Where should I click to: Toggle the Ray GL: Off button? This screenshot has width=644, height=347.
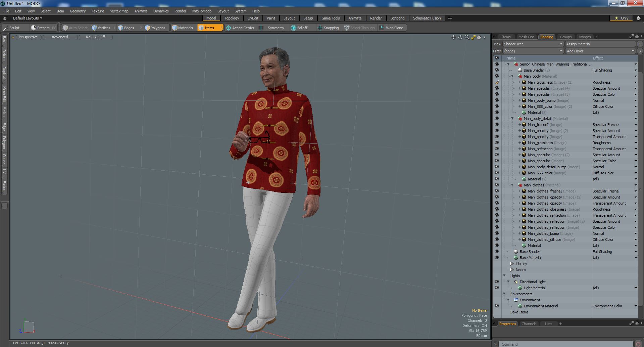tap(95, 37)
